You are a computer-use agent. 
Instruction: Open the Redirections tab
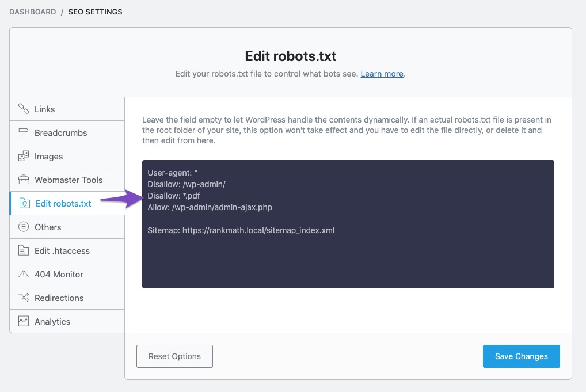(x=59, y=298)
